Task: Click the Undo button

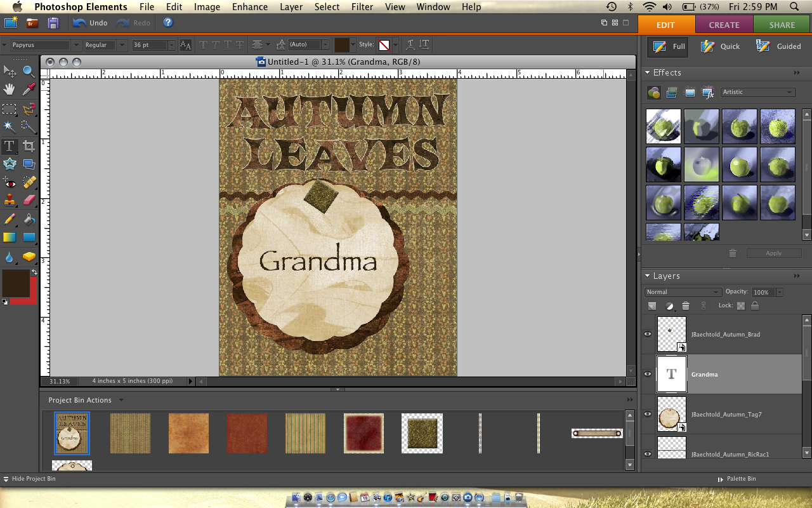Action: pyautogui.click(x=90, y=23)
